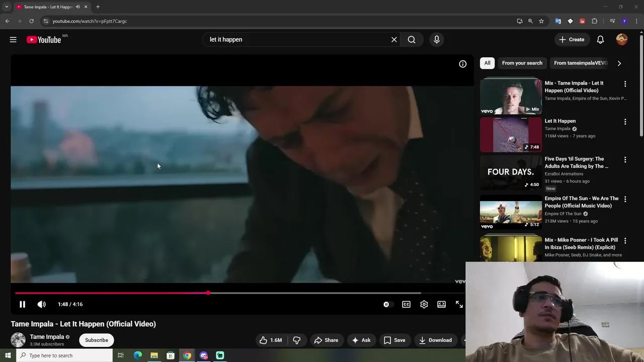Enter full screen mode

pyautogui.click(x=459, y=304)
